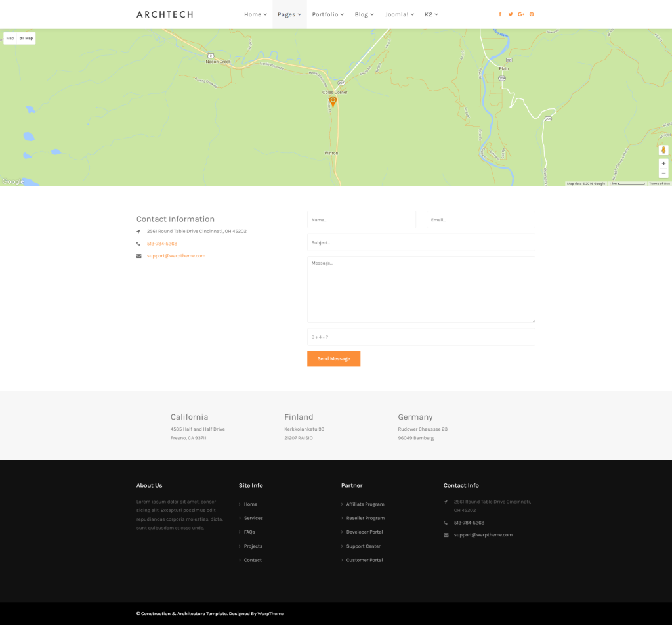
Task: Click Pegman for Street View on the map
Action: 663,150
